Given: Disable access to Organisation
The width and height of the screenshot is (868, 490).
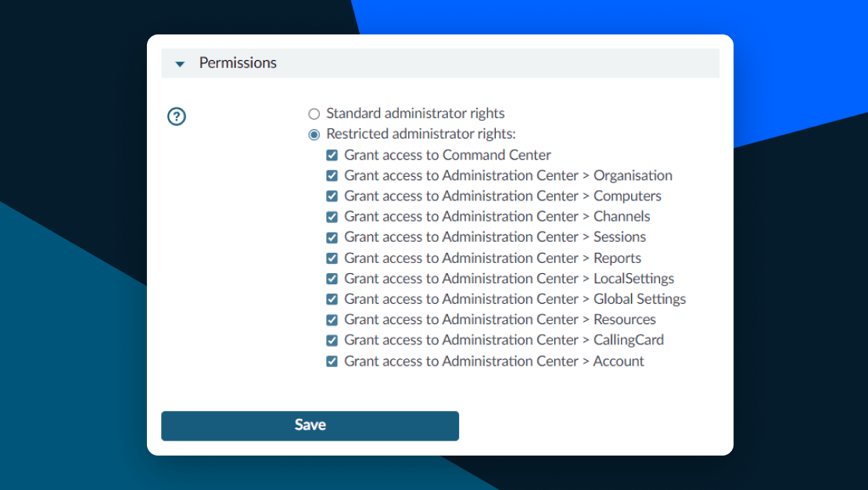Looking at the screenshot, I should tap(332, 175).
